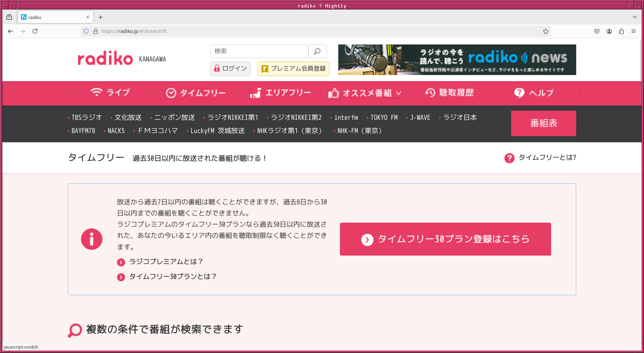Open the browser tab list chevron
This screenshot has width=644, height=353.
(635, 17)
